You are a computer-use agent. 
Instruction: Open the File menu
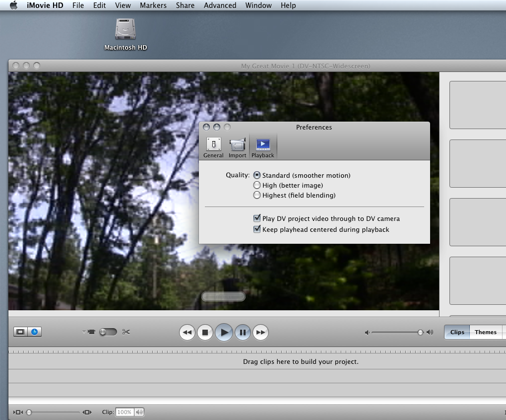[78, 5]
